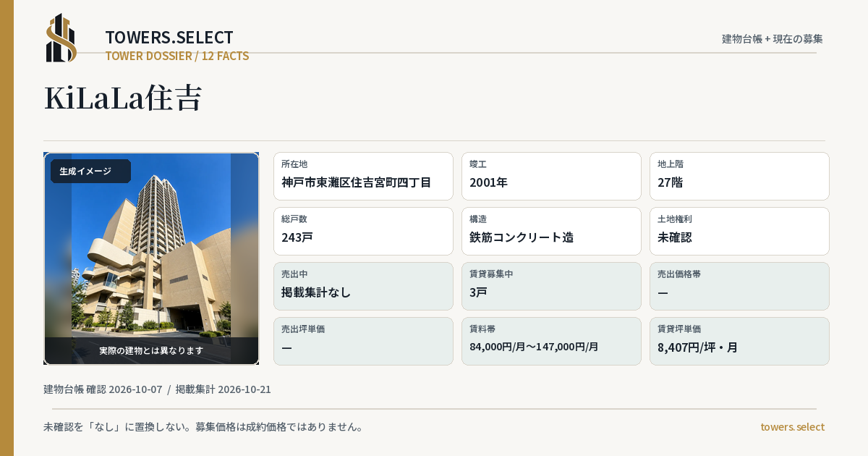868x456 pixels.
Task: Click the 生成イメージ badge on the image
Action: [x=90, y=171]
